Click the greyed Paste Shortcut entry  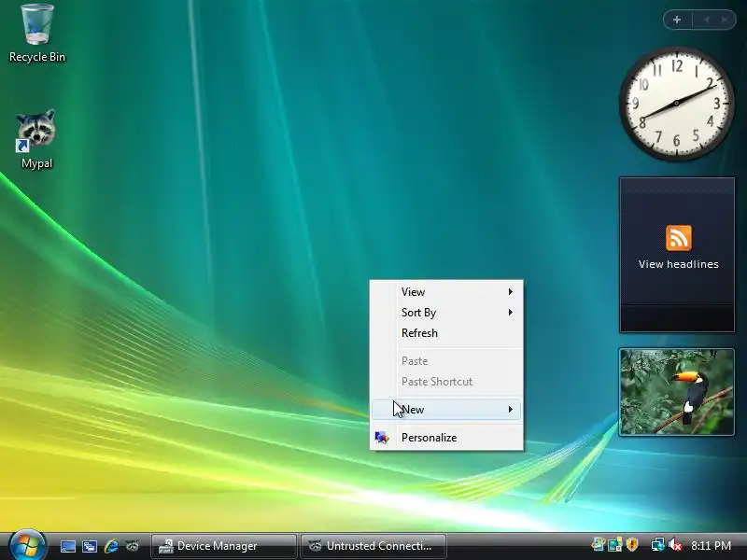click(446, 382)
